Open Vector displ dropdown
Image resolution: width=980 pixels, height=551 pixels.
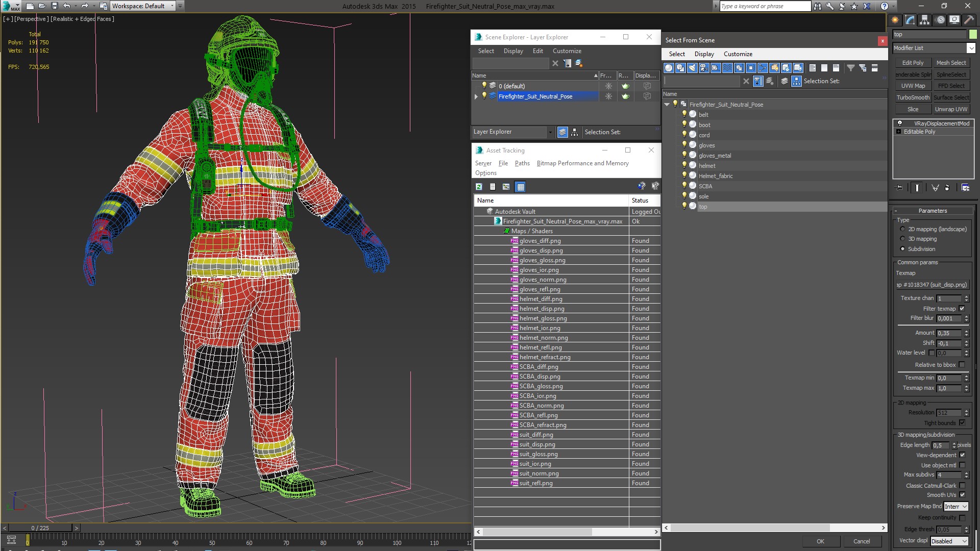949,541
